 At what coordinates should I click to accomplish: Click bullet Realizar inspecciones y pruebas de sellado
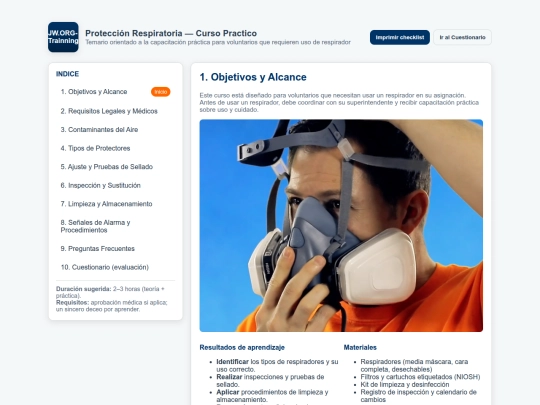[x=270, y=381]
